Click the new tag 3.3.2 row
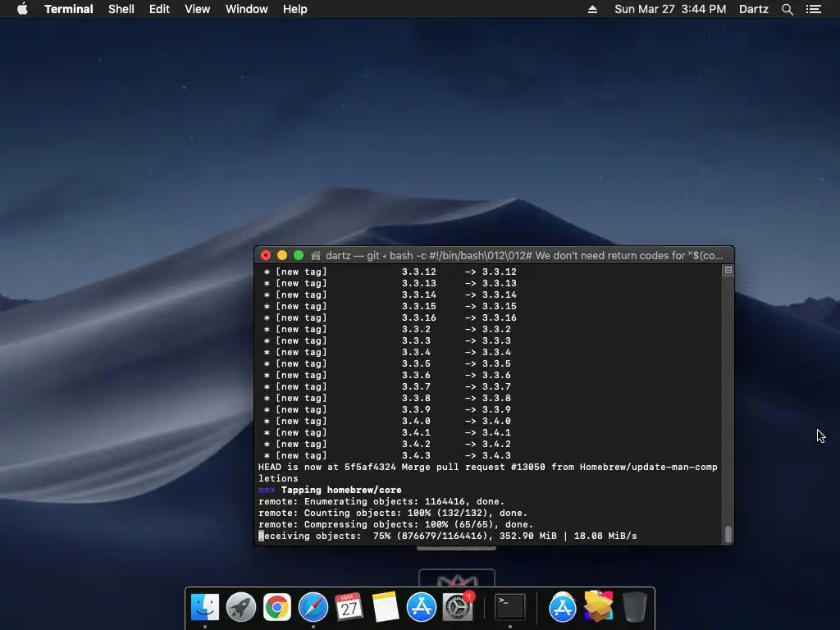 coord(387,329)
